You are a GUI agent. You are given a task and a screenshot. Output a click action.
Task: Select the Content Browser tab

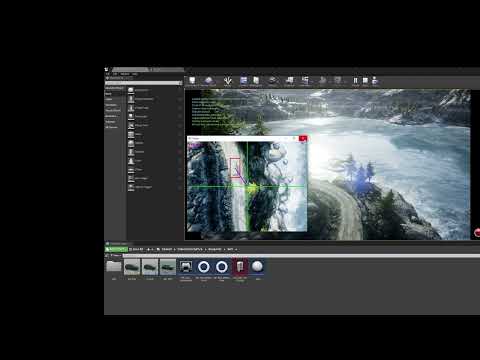tap(118, 244)
